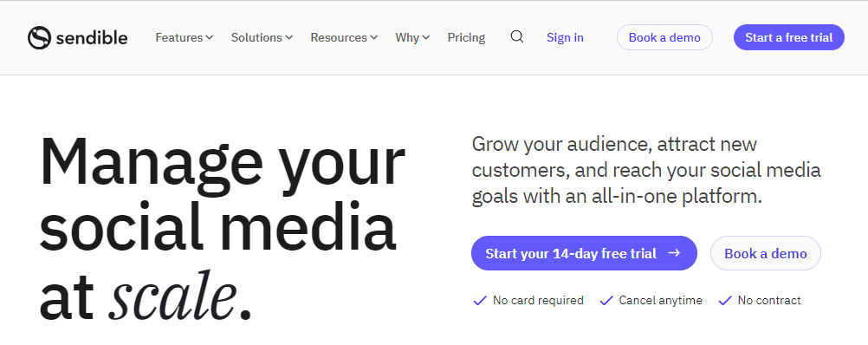Open the Pricing menu item
Image resolution: width=868 pixels, height=345 pixels.
point(466,37)
